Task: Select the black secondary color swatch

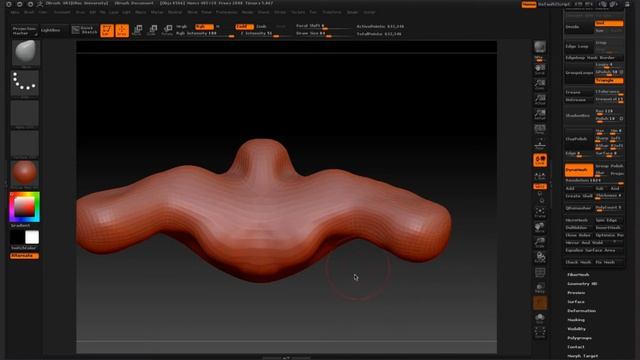Action: (18, 237)
